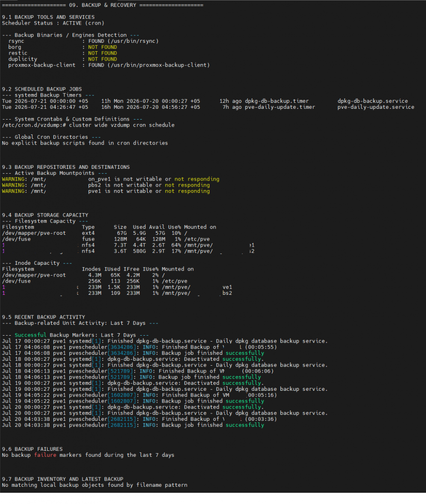426x504 pixels.
Task: Click the /etc/cron.d/vzdump crontab line
Action: click(x=89, y=125)
